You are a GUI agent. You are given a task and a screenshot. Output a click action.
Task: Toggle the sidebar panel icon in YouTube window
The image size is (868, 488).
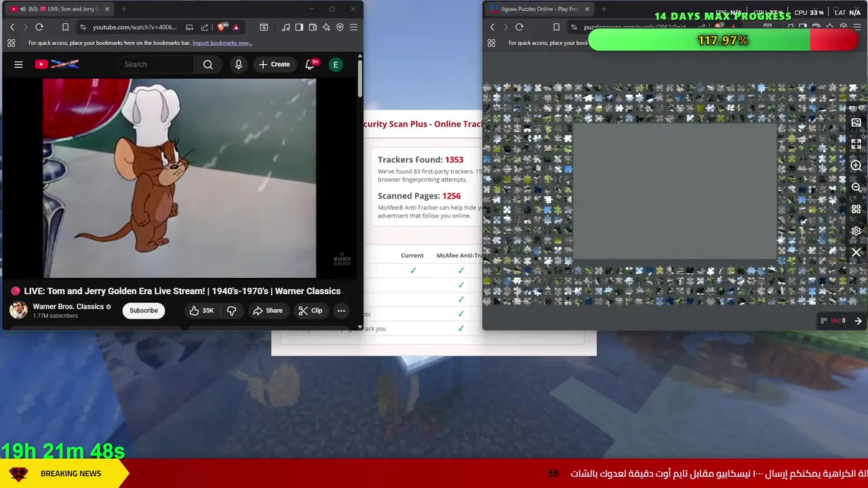pyautogui.click(x=299, y=27)
